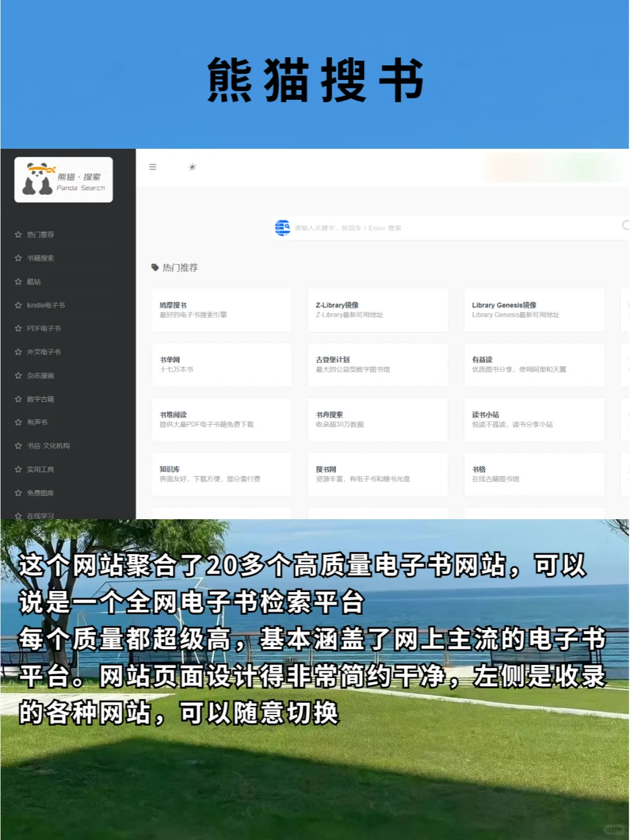Open the 书单网 card
The image size is (630, 840).
(222, 365)
